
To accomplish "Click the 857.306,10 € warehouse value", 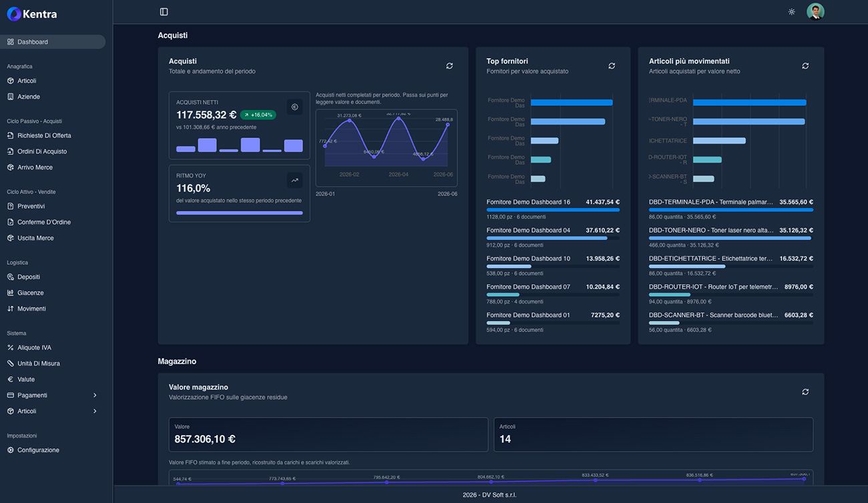I will click(x=205, y=439).
